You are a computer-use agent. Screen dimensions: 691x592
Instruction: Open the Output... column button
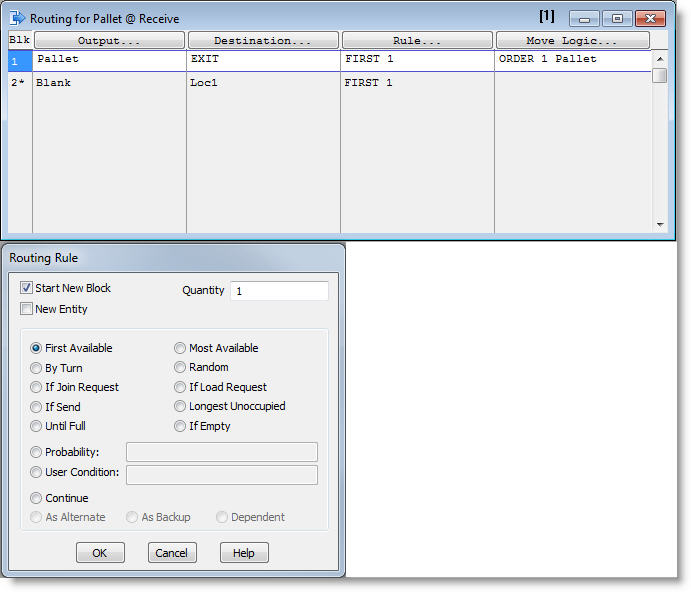[x=109, y=41]
